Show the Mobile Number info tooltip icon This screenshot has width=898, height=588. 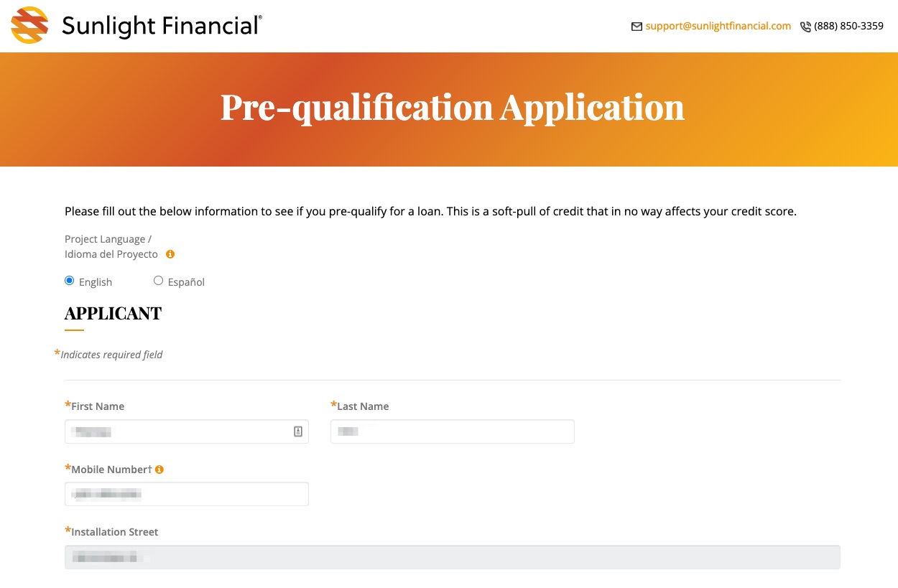(159, 470)
